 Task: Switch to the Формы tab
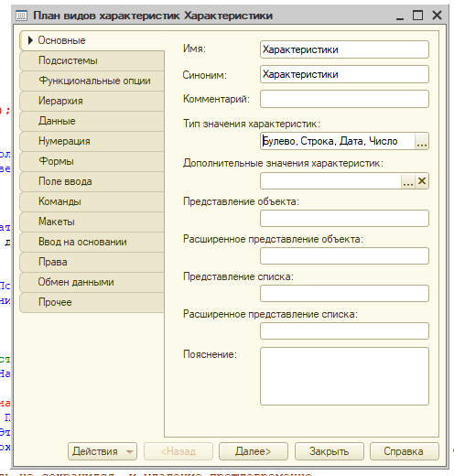[92, 161]
